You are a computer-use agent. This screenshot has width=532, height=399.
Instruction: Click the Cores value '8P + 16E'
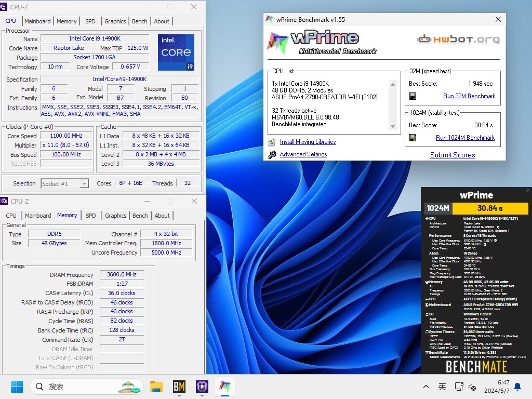click(130, 183)
